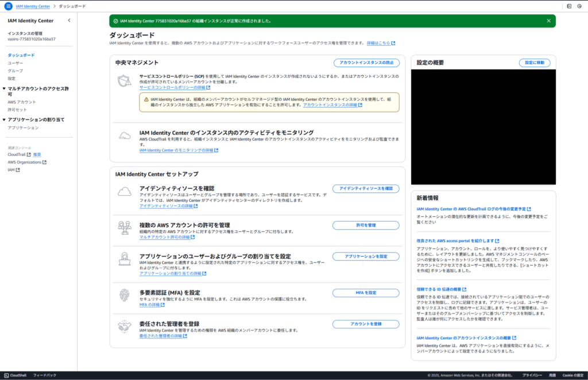This screenshot has height=380, width=588.
Task: Click the 設定に移動 button
Action: pyautogui.click(x=535, y=63)
